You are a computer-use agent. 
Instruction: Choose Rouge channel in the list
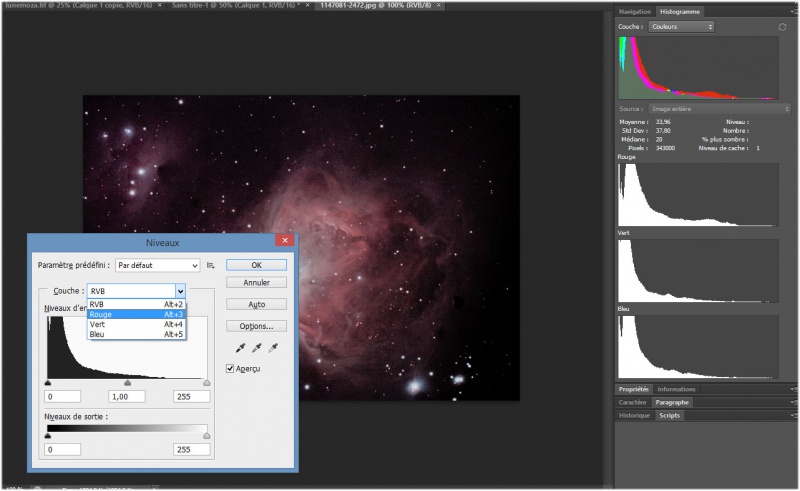click(x=136, y=314)
